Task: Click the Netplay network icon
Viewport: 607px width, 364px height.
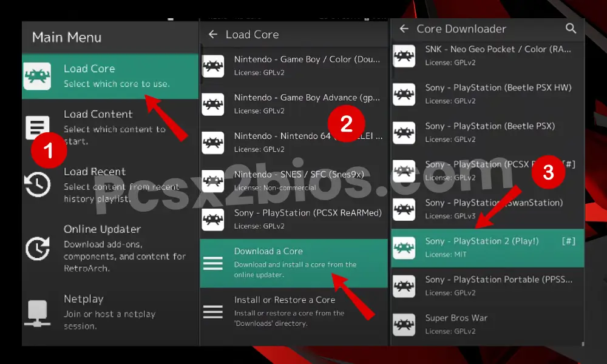Action: point(37,312)
